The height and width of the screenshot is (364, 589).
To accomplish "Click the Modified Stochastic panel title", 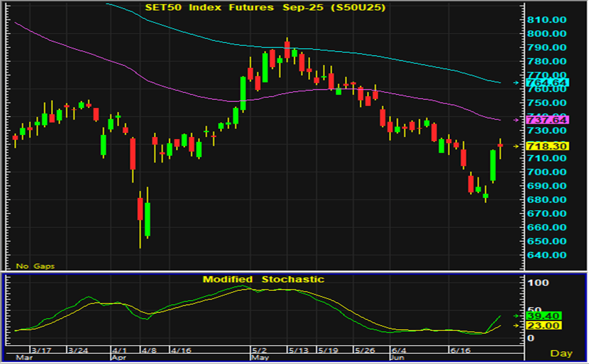I will pyautogui.click(x=264, y=279).
